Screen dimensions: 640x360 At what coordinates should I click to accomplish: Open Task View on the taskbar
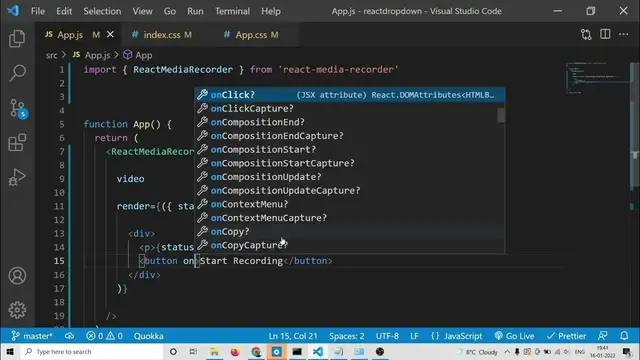[193, 351]
